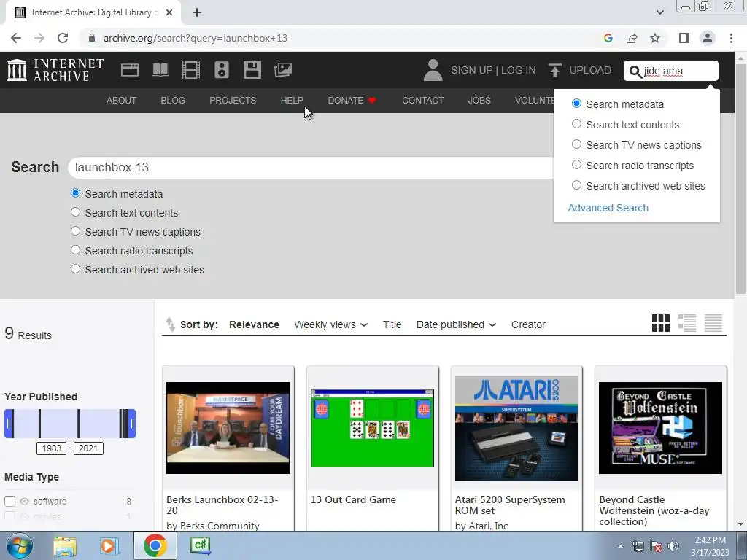
Task: Open the media player taskbar icon
Action: (108, 545)
